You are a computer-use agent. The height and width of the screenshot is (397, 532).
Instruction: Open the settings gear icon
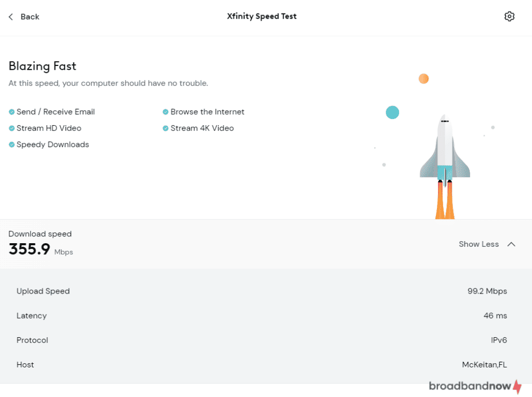click(x=509, y=16)
